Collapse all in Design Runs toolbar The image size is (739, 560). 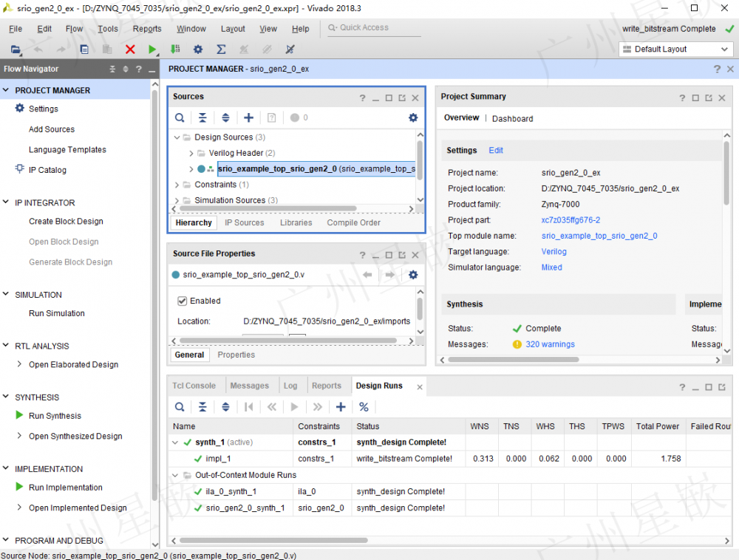[x=202, y=407]
